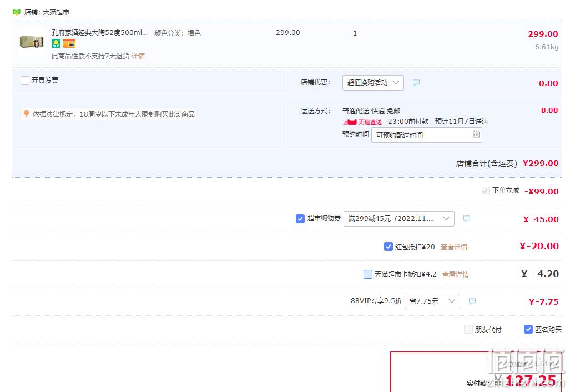Click the black unit price 299.00
The height and width of the screenshot is (392, 570).
288,33
